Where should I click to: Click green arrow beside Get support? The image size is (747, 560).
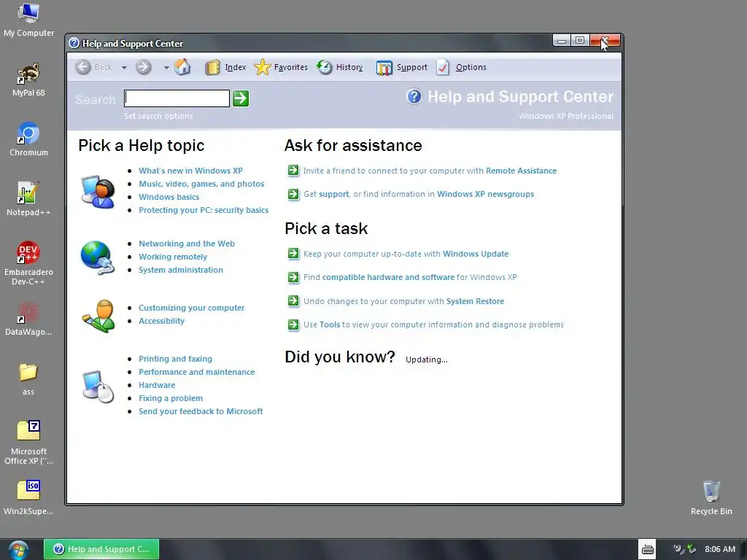click(x=293, y=194)
